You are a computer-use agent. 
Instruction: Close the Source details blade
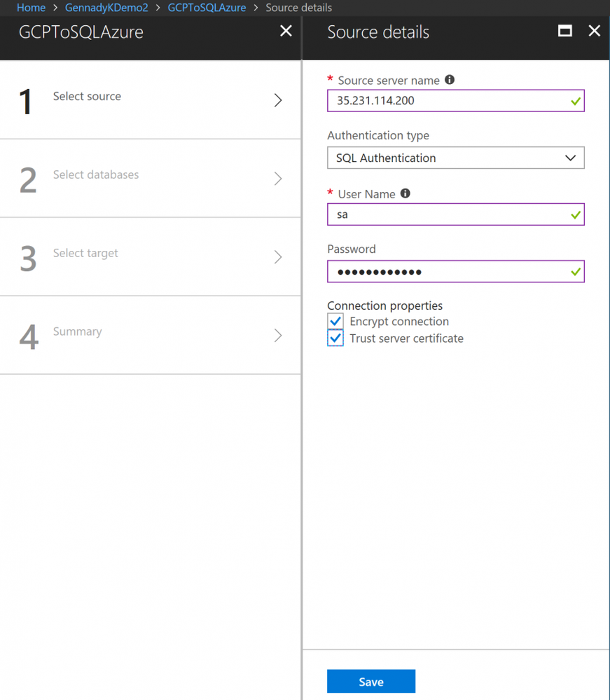tap(594, 31)
